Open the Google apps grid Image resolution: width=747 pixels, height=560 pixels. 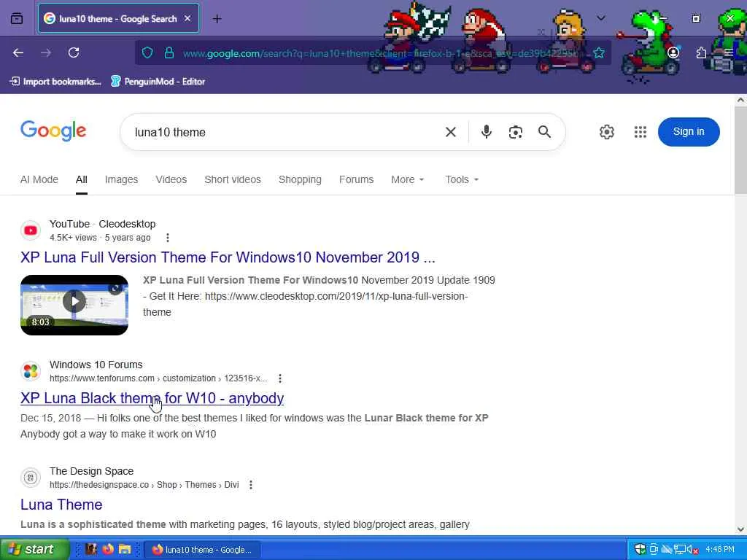(x=640, y=132)
